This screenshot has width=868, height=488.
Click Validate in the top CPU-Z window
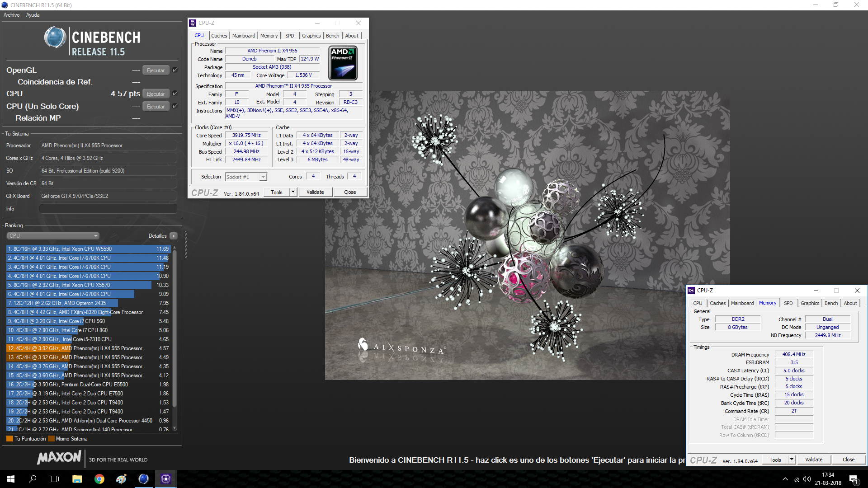315,192
